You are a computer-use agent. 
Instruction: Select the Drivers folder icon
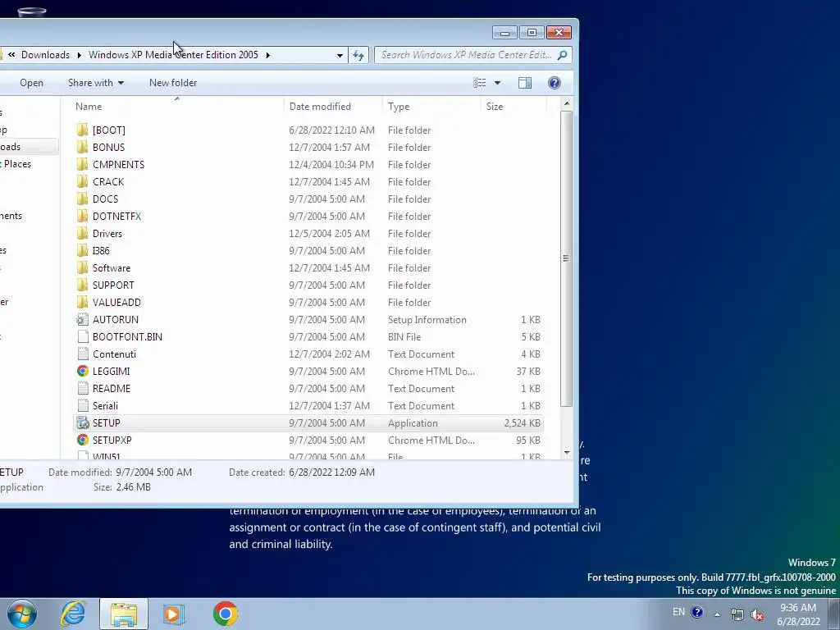coord(82,234)
